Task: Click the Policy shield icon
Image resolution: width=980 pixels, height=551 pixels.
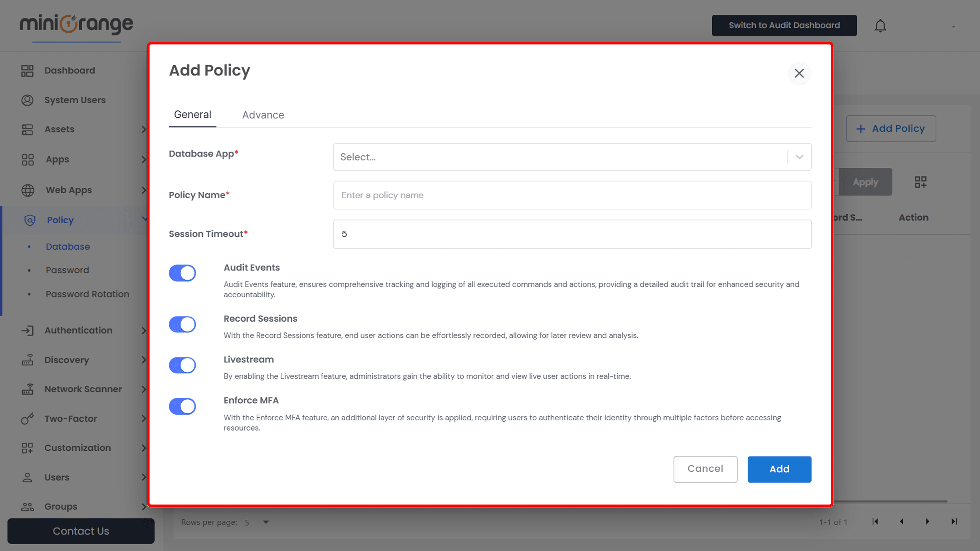Action: pos(30,220)
